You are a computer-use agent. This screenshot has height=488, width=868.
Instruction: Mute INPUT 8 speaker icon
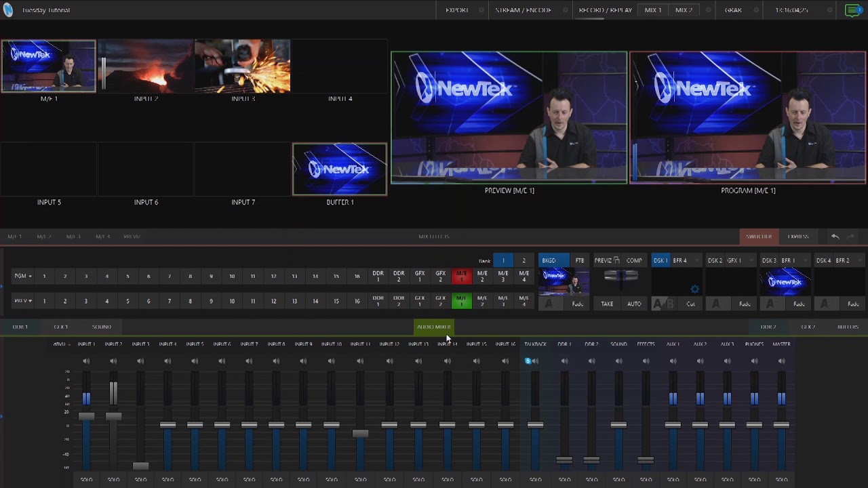point(276,361)
